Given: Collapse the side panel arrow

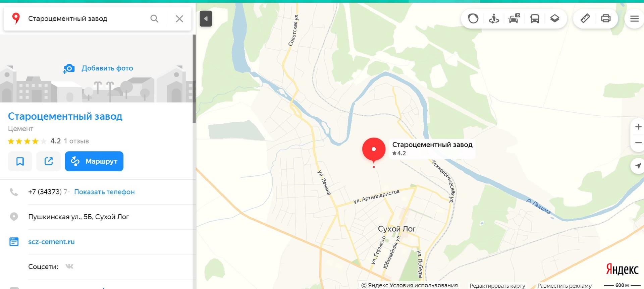Looking at the screenshot, I should tap(206, 18).
